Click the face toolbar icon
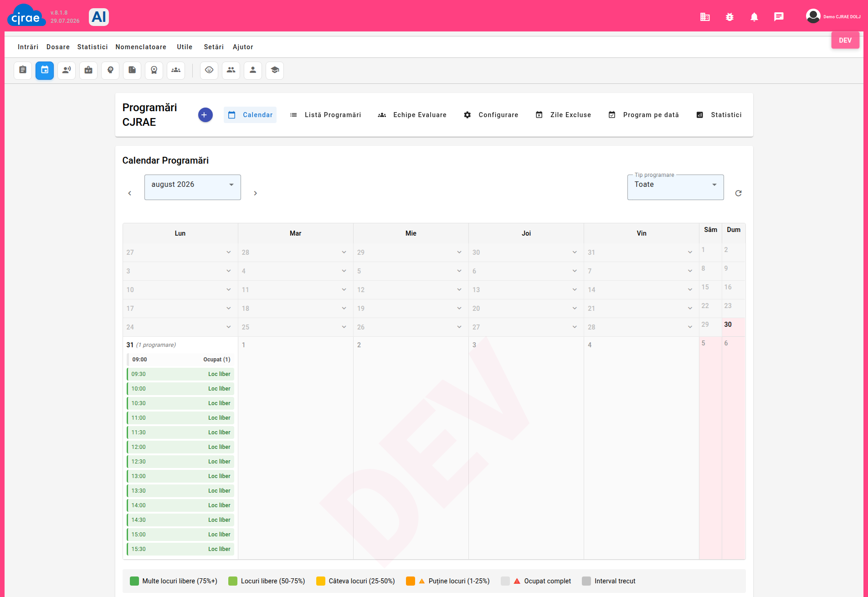Image resolution: width=868 pixels, height=597 pixels. [209, 70]
